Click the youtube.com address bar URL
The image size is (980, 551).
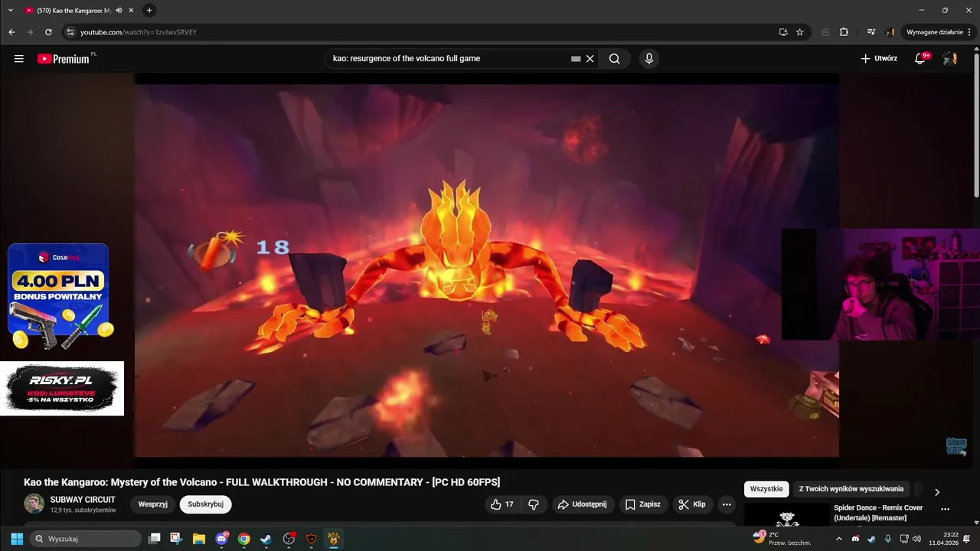[x=139, y=32]
